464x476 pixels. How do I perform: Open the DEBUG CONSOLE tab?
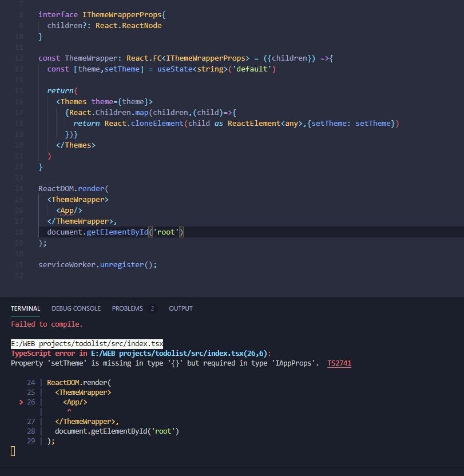[76, 308]
